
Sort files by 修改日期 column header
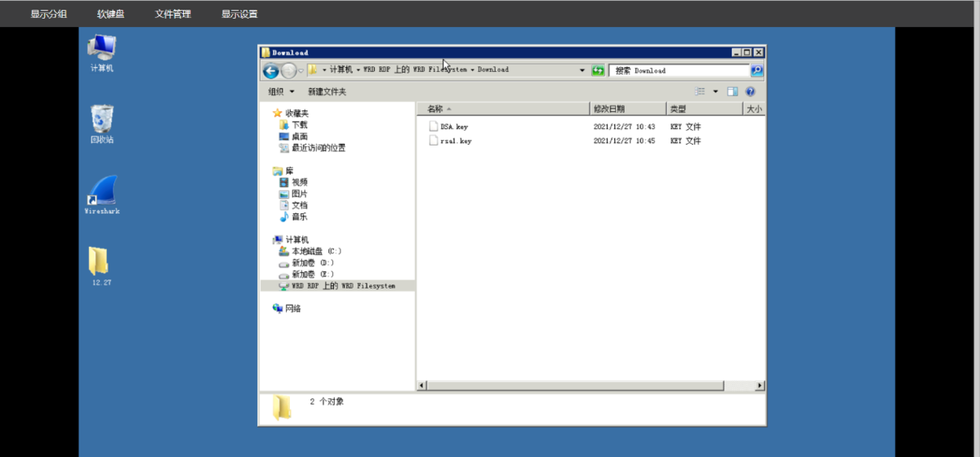tap(609, 109)
